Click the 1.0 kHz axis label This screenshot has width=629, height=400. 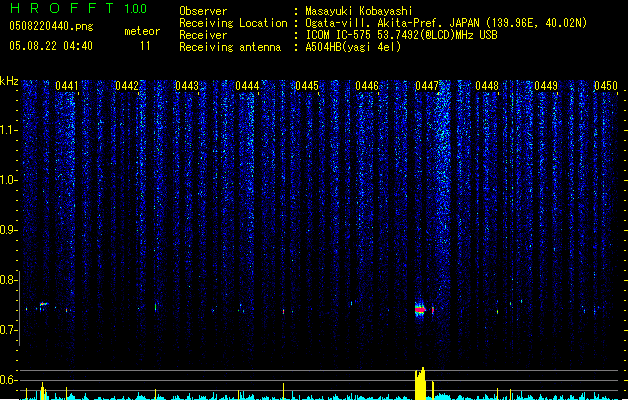8,180
